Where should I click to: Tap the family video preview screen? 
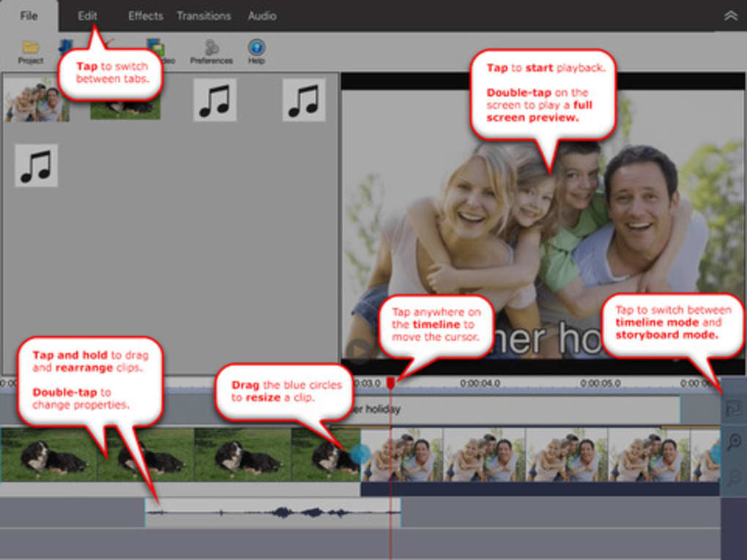pos(543,224)
